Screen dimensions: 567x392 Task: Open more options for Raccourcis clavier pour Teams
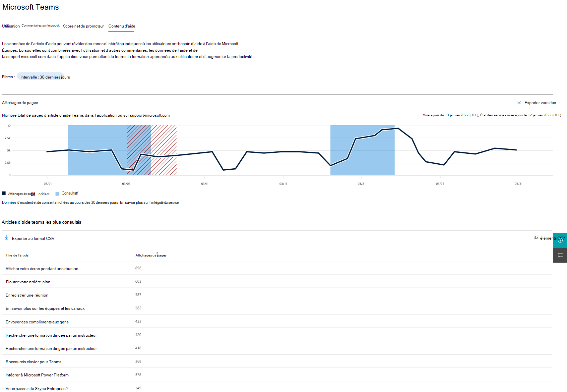tap(126, 361)
